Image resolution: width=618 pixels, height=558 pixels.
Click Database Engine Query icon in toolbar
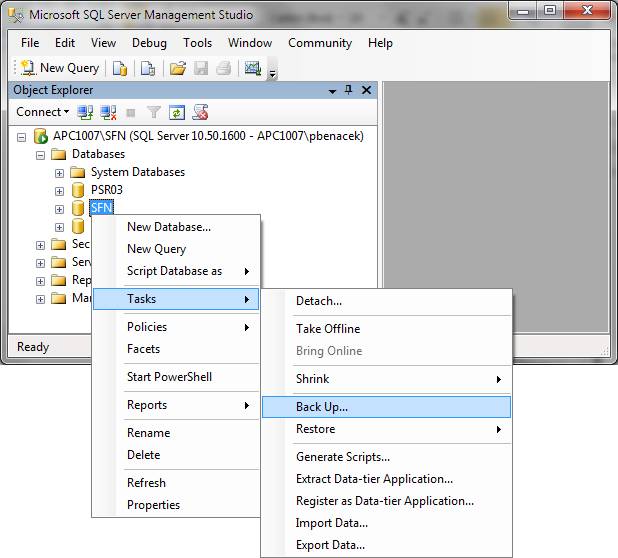(120, 68)
